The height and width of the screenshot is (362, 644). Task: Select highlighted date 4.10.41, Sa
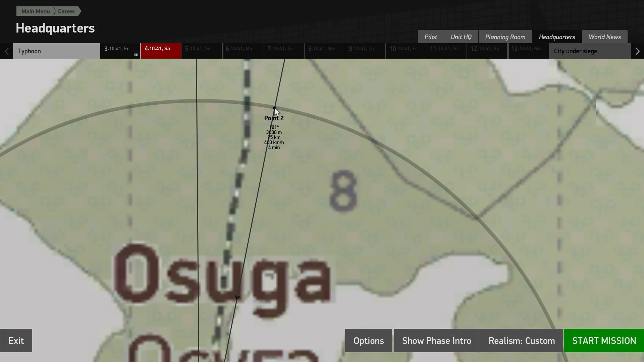point(161,51)
